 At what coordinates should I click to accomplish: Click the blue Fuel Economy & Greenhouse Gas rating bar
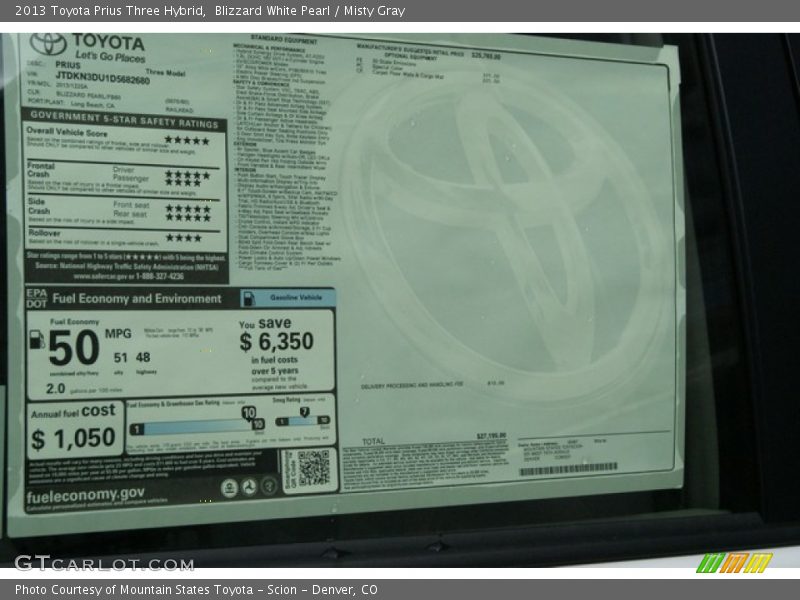(197, 427)
